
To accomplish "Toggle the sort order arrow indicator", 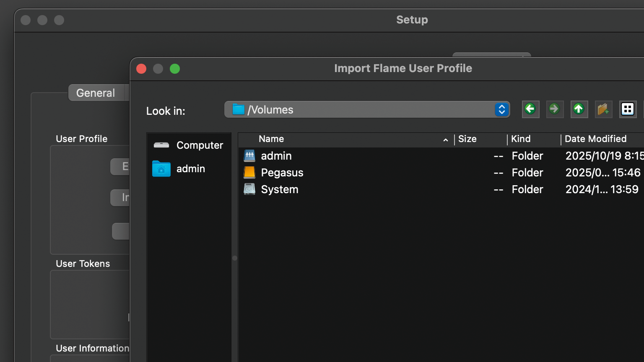I will point(445,140).
